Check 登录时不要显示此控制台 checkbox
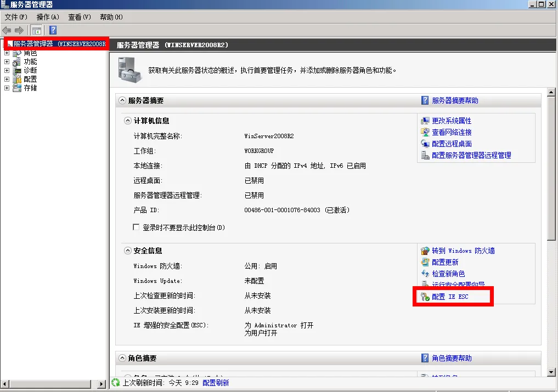Image resolution: width=558 pixels, height=392 pixels. click(136, 227)
